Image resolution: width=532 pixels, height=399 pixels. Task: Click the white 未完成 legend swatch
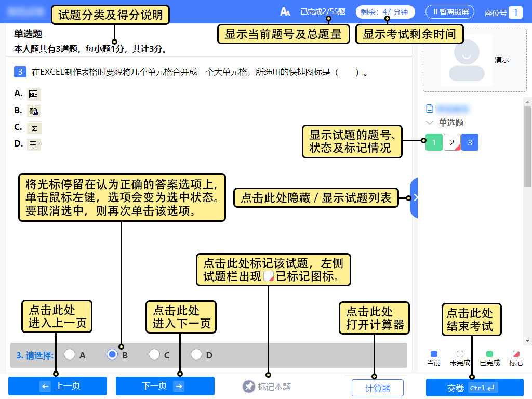click(460, 354)
